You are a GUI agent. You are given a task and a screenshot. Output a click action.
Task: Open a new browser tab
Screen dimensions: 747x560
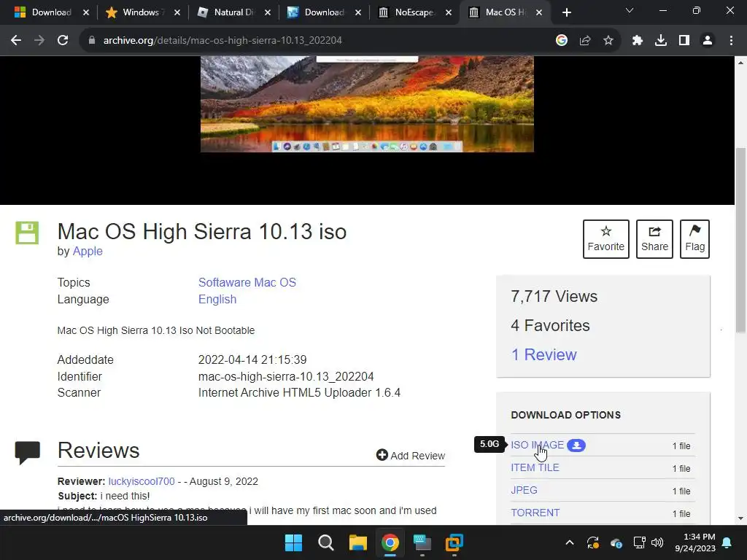coord(566,12)
